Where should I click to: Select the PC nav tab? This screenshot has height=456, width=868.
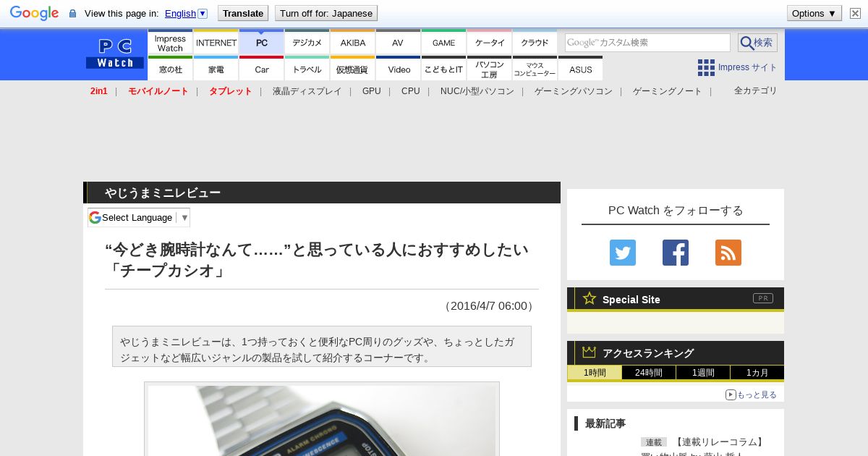click(262, 43)
